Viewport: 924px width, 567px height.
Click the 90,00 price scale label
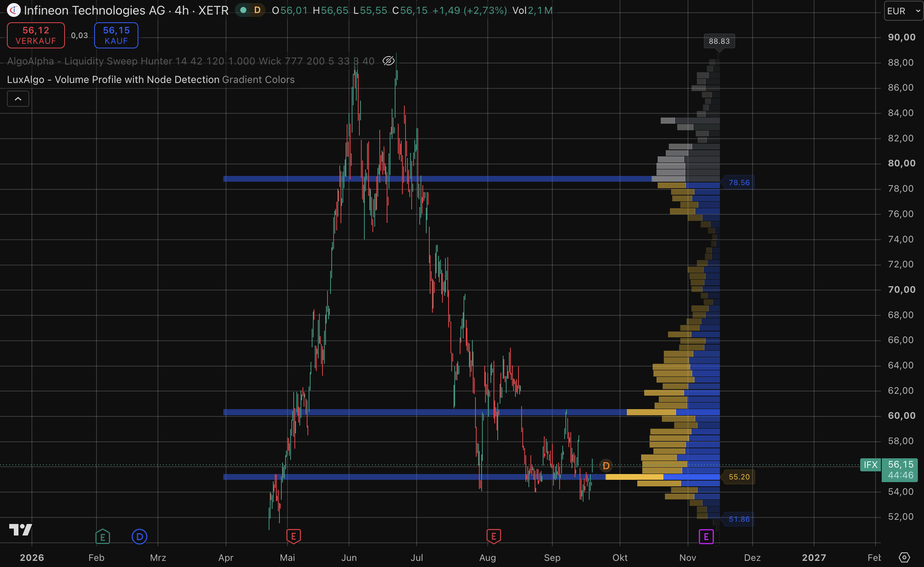902,37
